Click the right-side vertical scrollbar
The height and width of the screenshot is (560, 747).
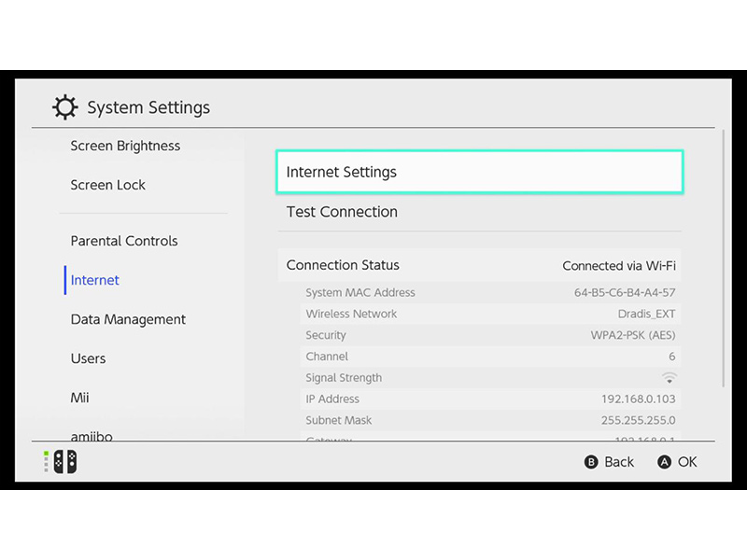point(723,259)
